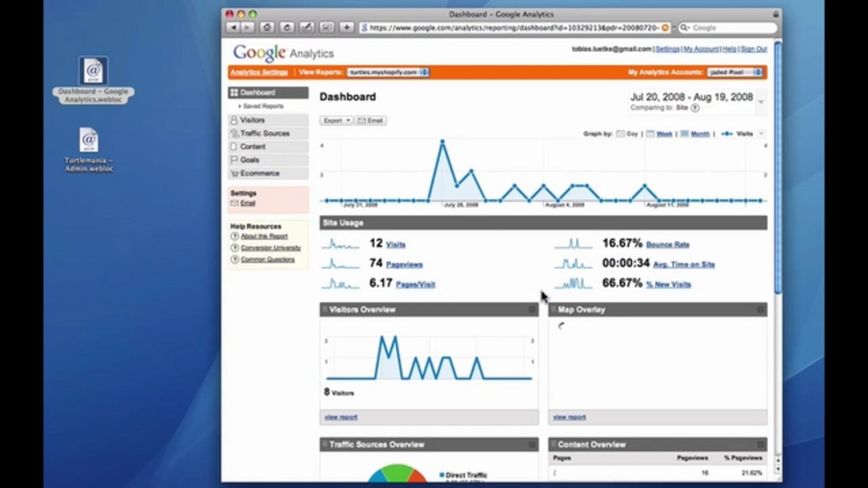Image resolution: width=868 pixels, height=488 pixels.
Task: Graph by Day
Action: tap(627, 134)
